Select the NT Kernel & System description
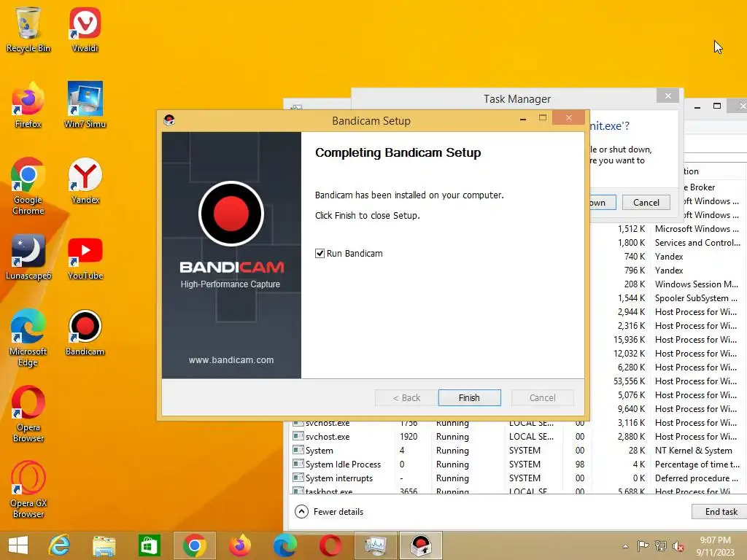747x560 pixels. point(693,451)
